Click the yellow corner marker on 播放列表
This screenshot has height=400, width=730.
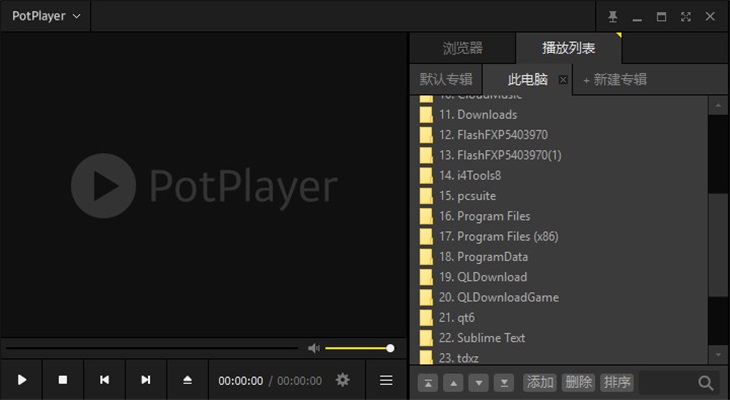click(619, 35)
